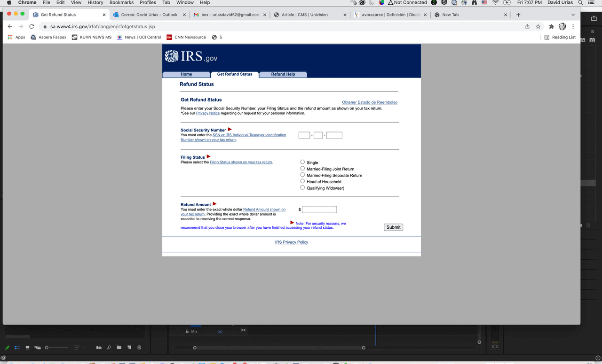
Task: Open the new tab plus button
Action: [518, 15]
